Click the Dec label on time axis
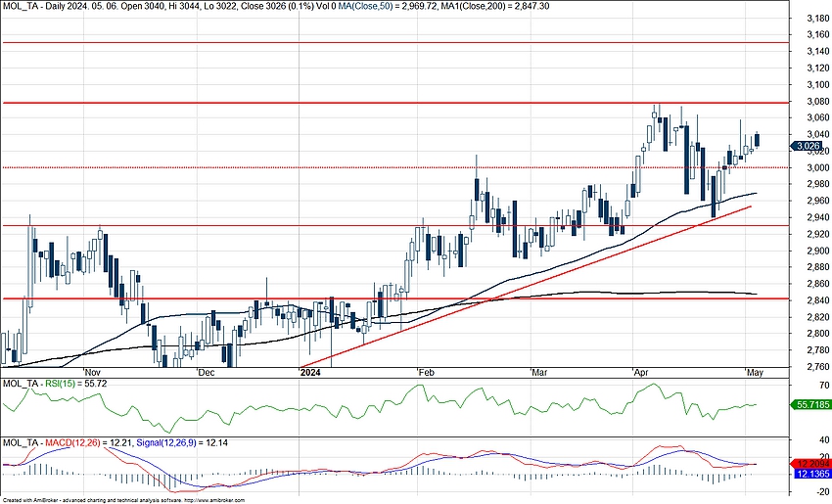This screenshot has height=504, width=832. (x=207, y=373)
